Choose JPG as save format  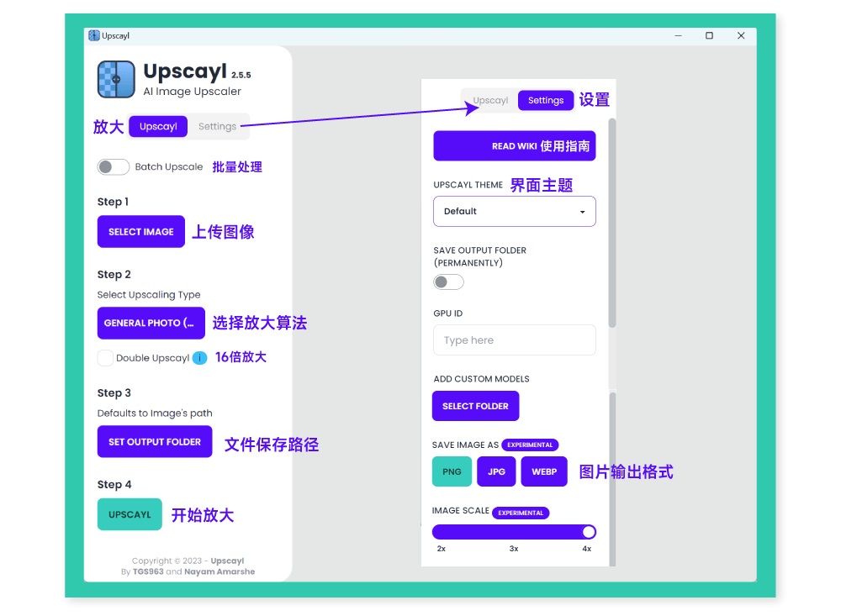(496, 471)
